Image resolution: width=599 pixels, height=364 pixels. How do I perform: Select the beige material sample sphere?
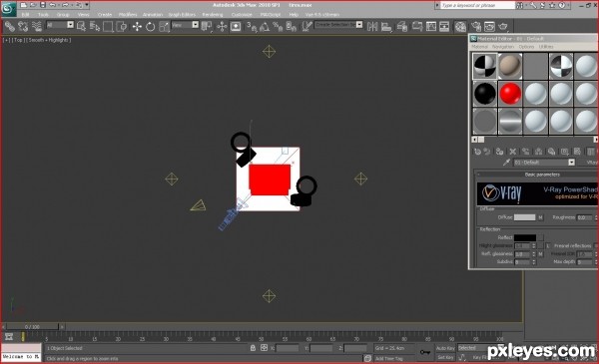[510, 66]
